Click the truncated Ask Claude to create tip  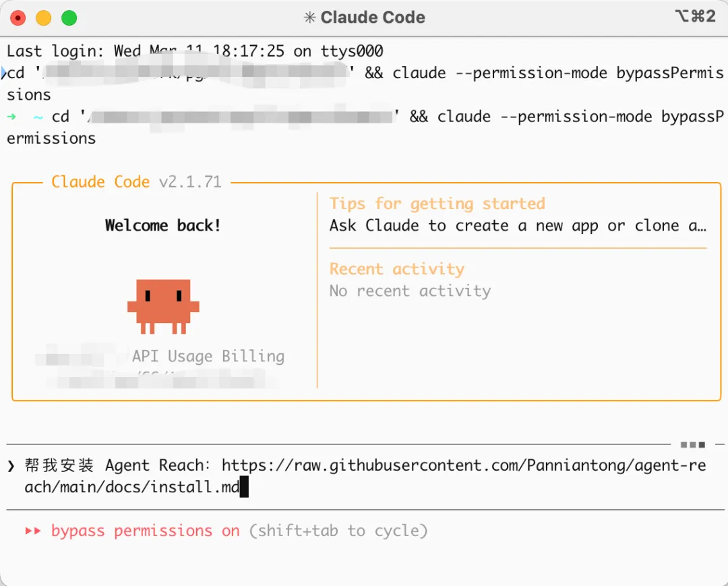pyautogui.click(x=517, y=226)
